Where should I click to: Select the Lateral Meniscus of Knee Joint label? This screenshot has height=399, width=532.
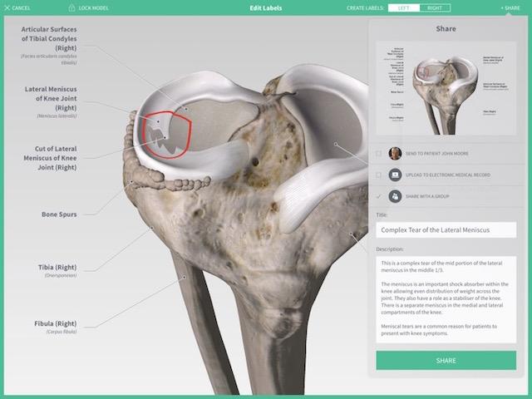tap(51, 101)
